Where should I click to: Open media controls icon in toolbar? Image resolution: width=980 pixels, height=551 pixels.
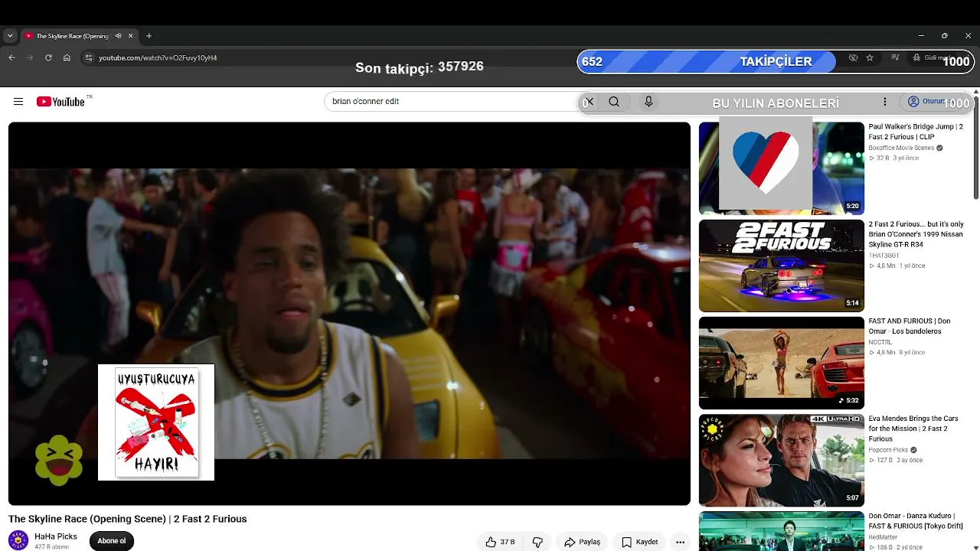click(x=895, y=57)
